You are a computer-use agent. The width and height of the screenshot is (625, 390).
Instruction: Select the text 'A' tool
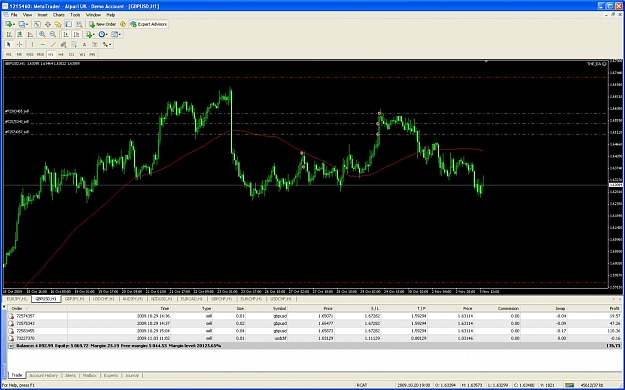click(x=85, y=44)
